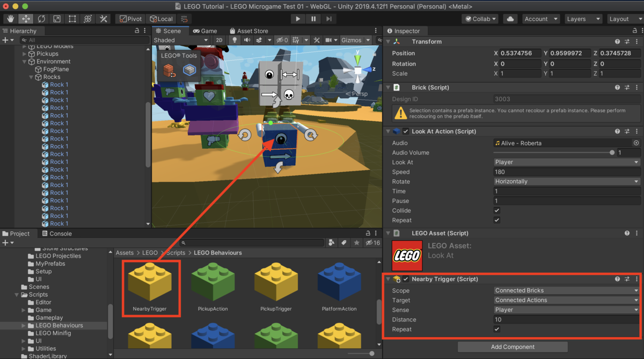Select the Rotate tool
Image resolution: width=644 pixels, height=359 pixels.
coord(41,19)
